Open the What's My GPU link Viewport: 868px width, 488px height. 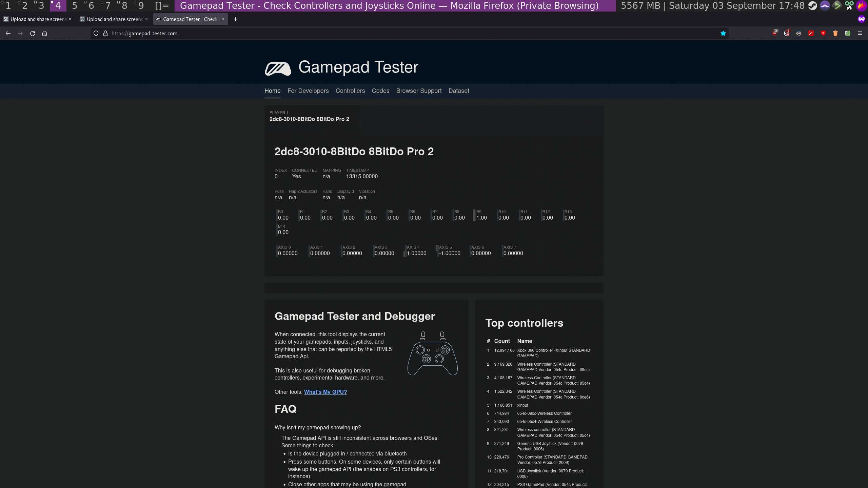click(325, 392)
